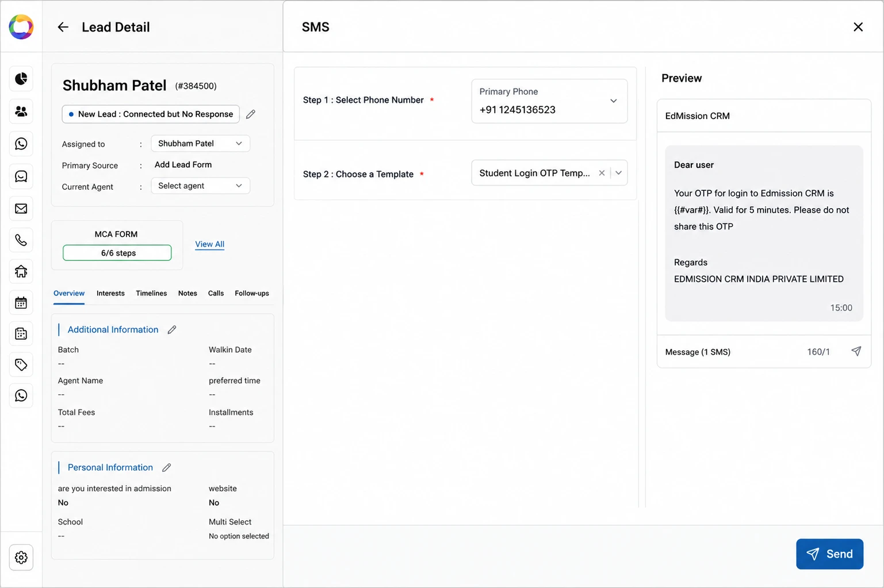Switch to the Notes tab

187,293
